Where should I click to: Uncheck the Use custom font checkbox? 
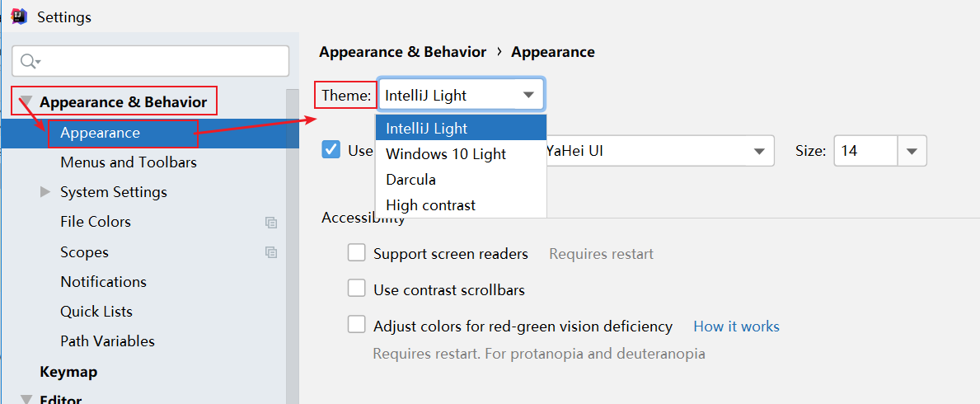click(331, 150)
